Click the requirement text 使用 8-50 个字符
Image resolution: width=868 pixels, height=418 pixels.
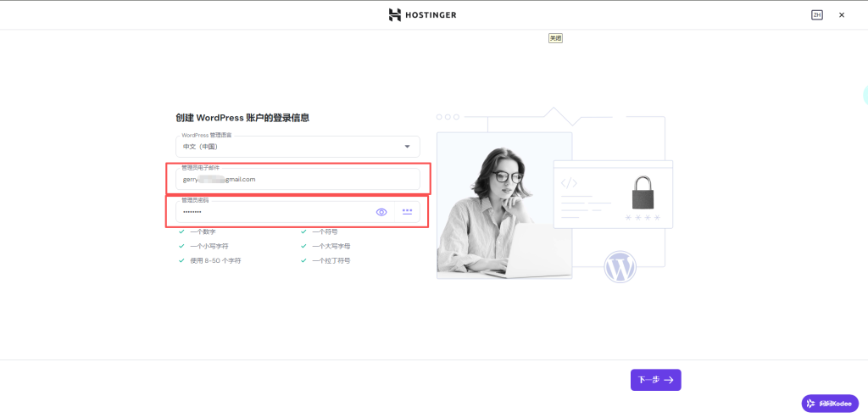tap(215, 260)
